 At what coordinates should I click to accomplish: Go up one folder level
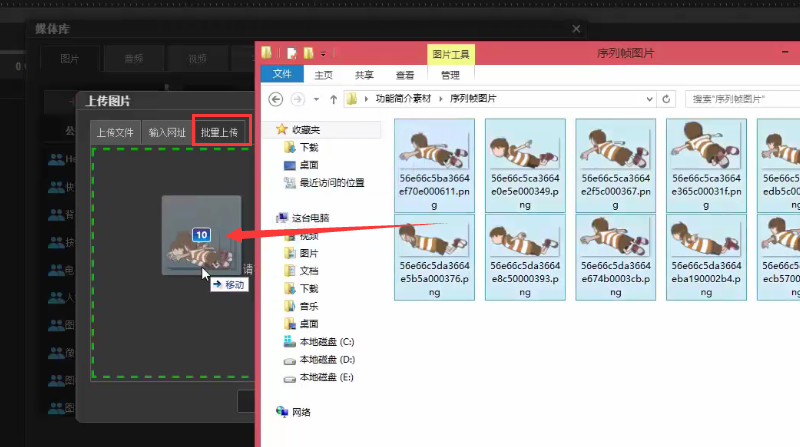point(333,99)
